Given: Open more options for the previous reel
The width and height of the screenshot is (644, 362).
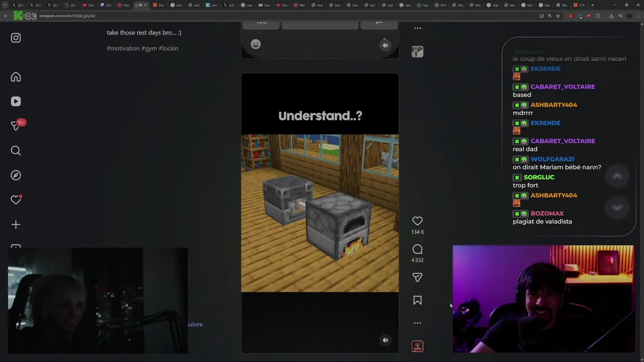Looking at the screenshot, I should coord(417,28).
